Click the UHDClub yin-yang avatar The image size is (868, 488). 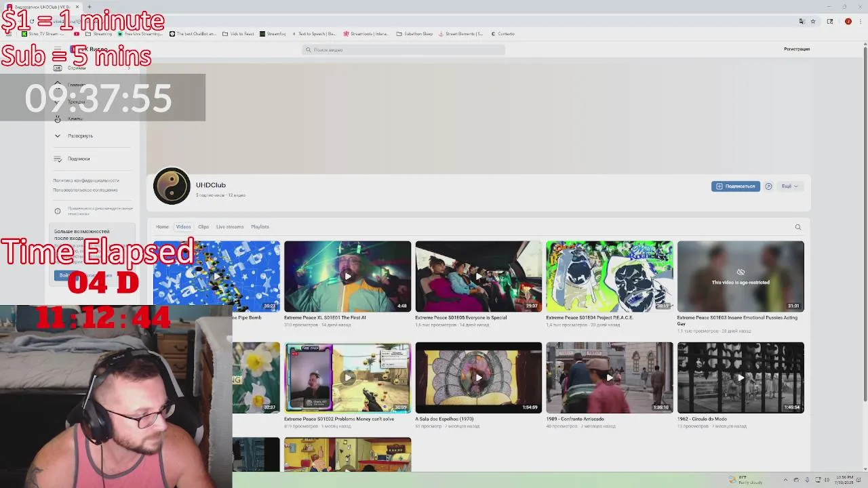pyautogui.click(x=172, y=186)
